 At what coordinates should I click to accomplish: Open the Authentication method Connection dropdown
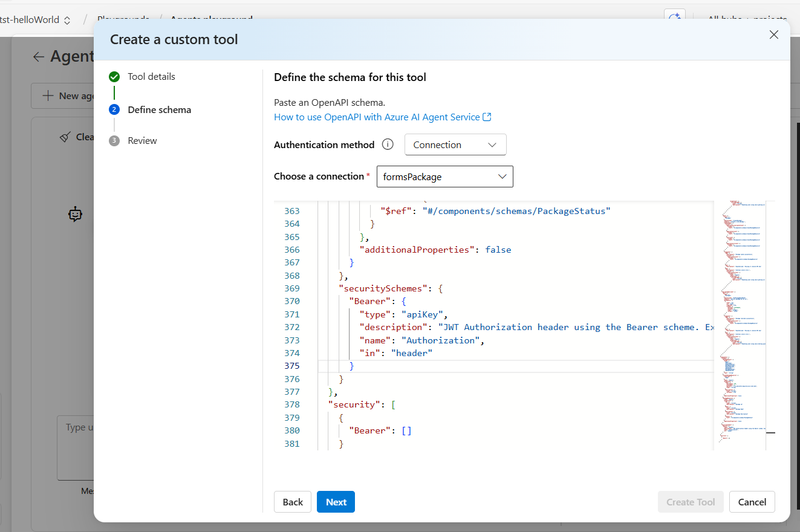(455, 144)
